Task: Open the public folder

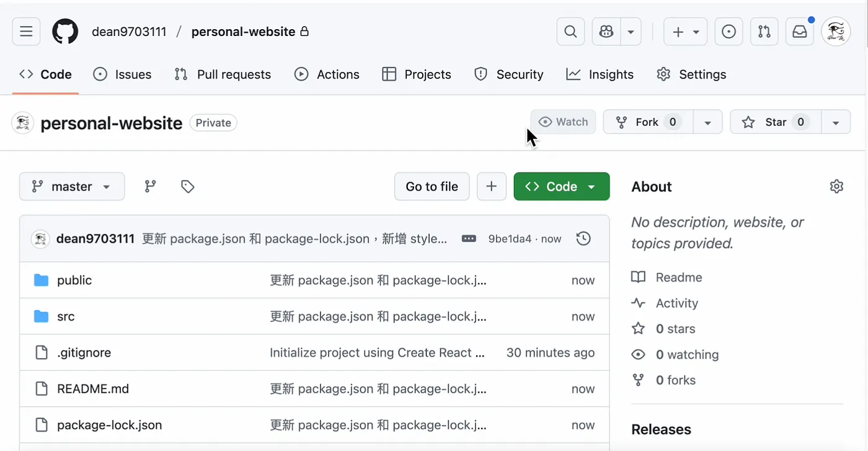Action: [74, 280]
